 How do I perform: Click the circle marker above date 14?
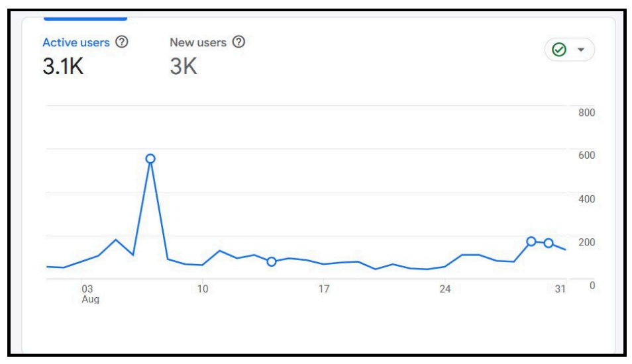tap(272, 261)
